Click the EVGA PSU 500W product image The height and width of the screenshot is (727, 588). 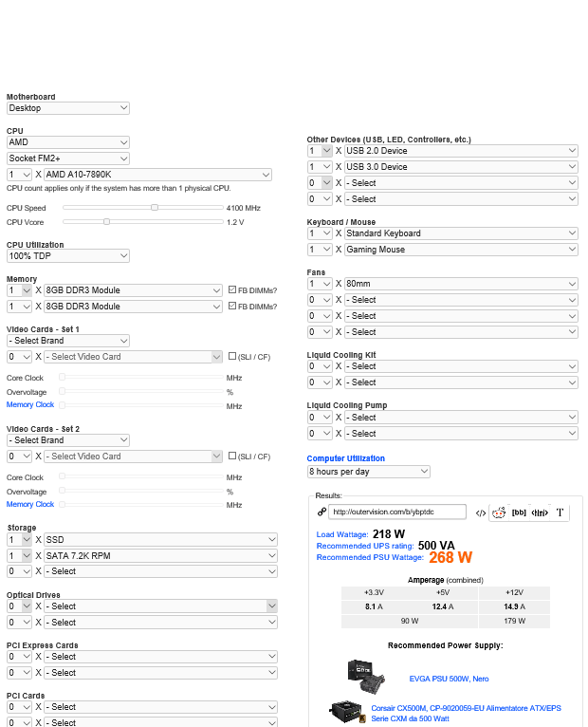365,674
